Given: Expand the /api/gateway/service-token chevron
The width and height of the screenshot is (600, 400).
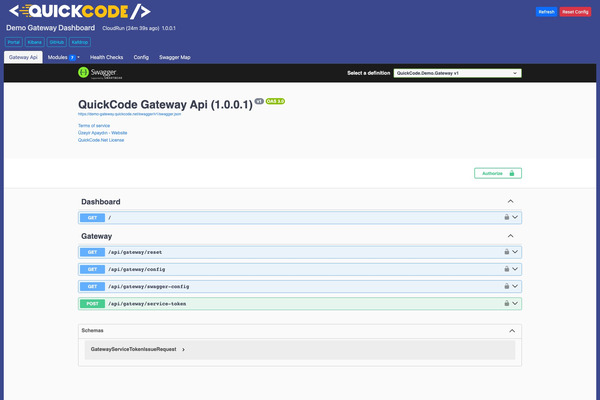Looking at the screenshot, I should tap(515, 303).
